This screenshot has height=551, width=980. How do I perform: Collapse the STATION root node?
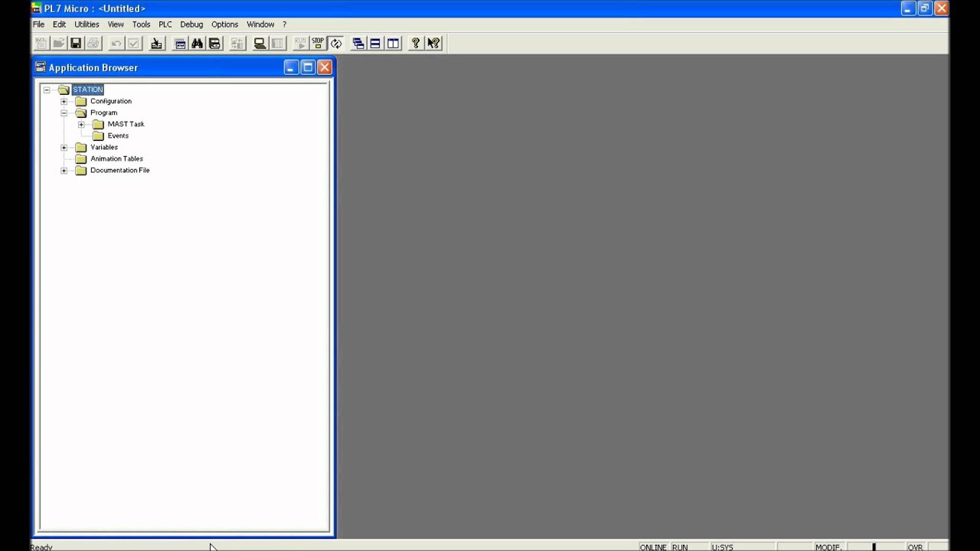47,90
